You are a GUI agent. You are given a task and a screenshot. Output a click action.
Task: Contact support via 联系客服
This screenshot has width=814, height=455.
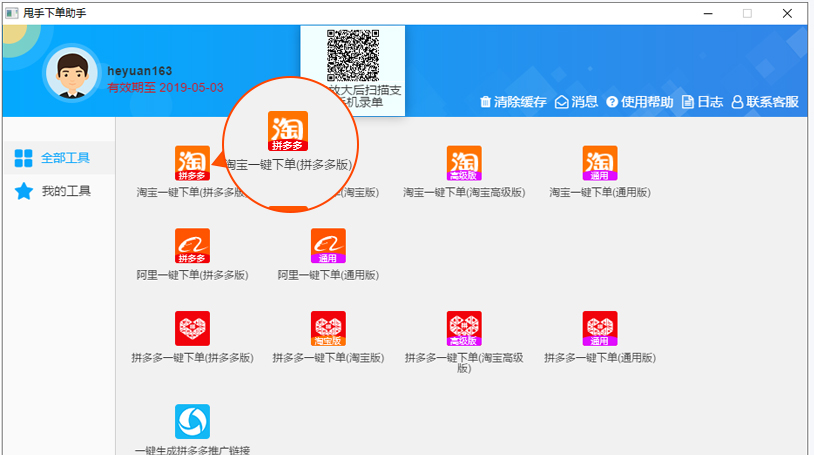(x=765, y=102)
